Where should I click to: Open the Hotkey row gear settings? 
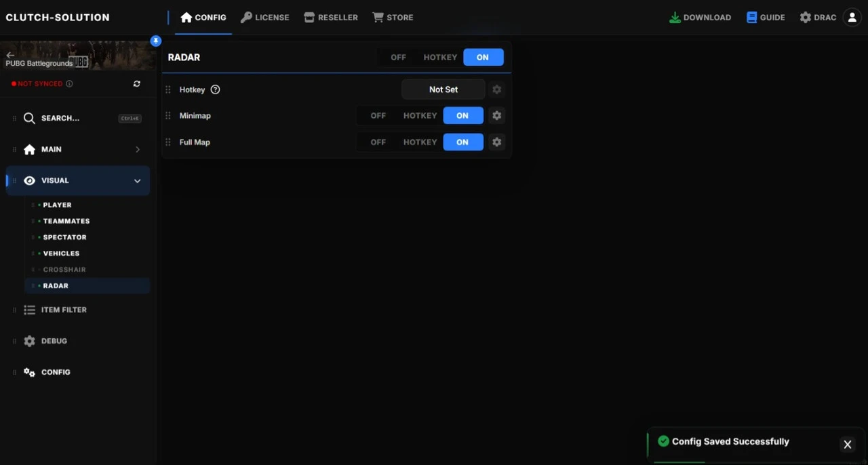point(497,89)
